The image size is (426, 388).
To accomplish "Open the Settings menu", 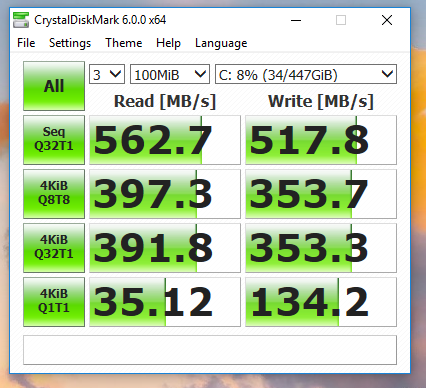I will pyautogui.click(x=70, y=43).
